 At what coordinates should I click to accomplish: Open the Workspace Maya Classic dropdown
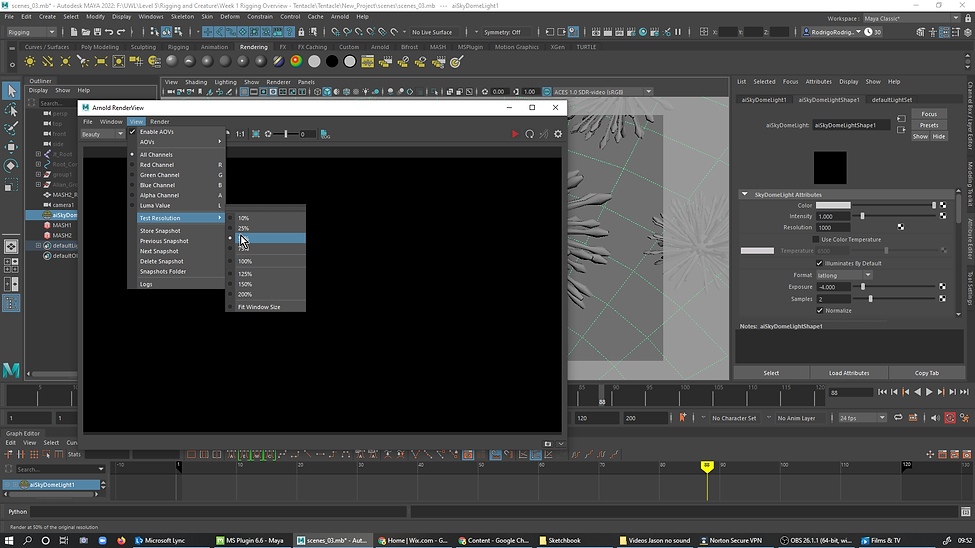click(x=912, y=19)
